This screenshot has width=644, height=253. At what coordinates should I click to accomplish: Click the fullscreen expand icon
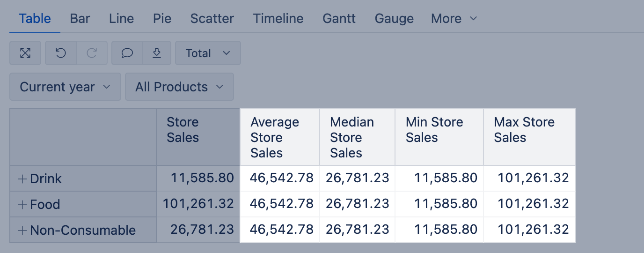(x=25, y=53)
